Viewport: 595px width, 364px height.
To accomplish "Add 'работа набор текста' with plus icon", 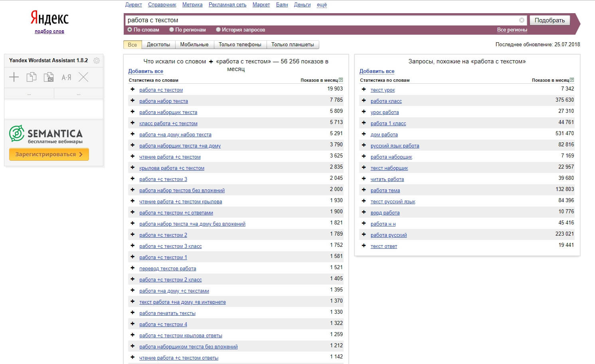I will (x=132, y=100).
